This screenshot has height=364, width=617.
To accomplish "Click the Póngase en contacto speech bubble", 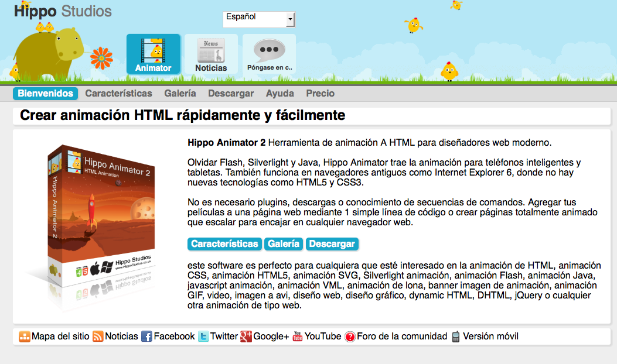I will pyautogui.click(x=270, y=54).
